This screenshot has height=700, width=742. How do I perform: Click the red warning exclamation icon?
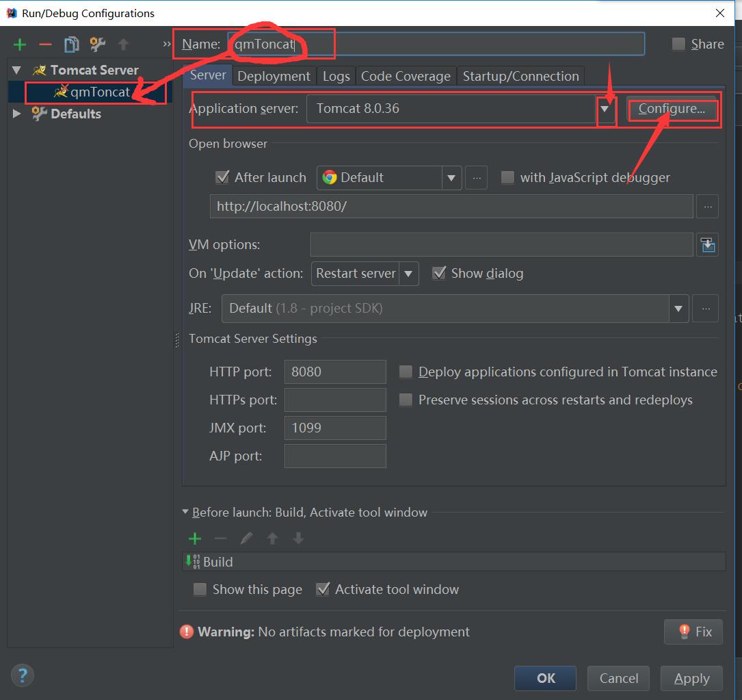click(x=187, y=632)
